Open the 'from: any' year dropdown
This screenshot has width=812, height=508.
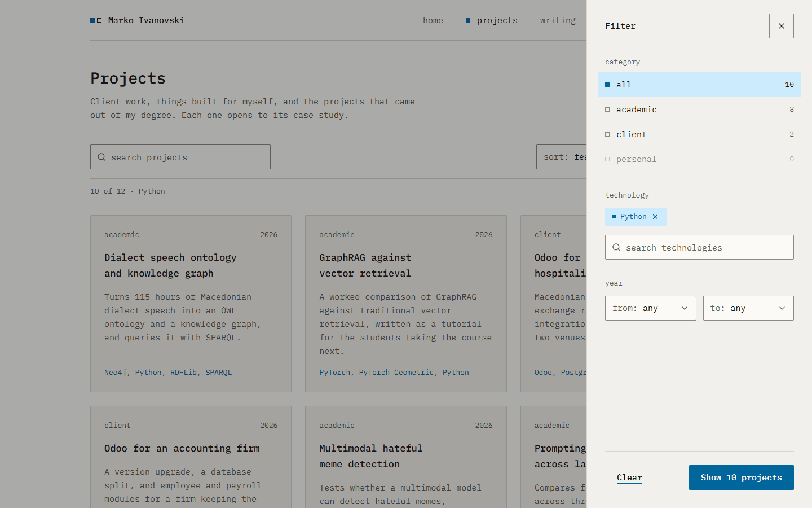[651, 308]
